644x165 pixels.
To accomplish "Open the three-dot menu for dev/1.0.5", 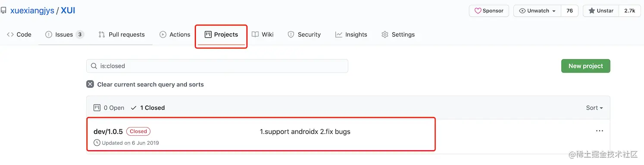I will coord(599,131).
